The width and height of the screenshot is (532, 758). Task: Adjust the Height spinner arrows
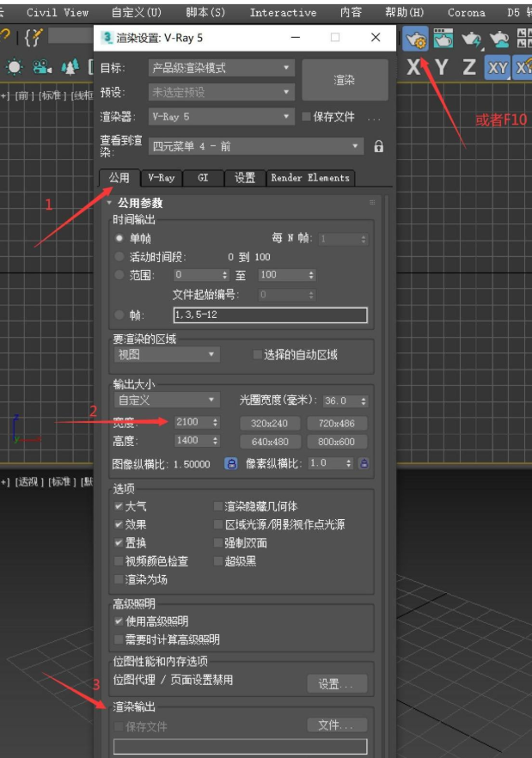tap(215, 440)
